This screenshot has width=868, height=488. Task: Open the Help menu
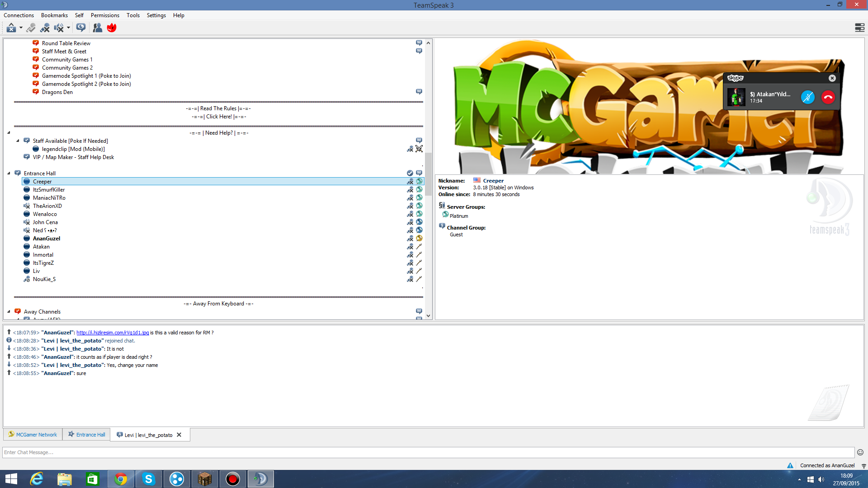[179, 15]
